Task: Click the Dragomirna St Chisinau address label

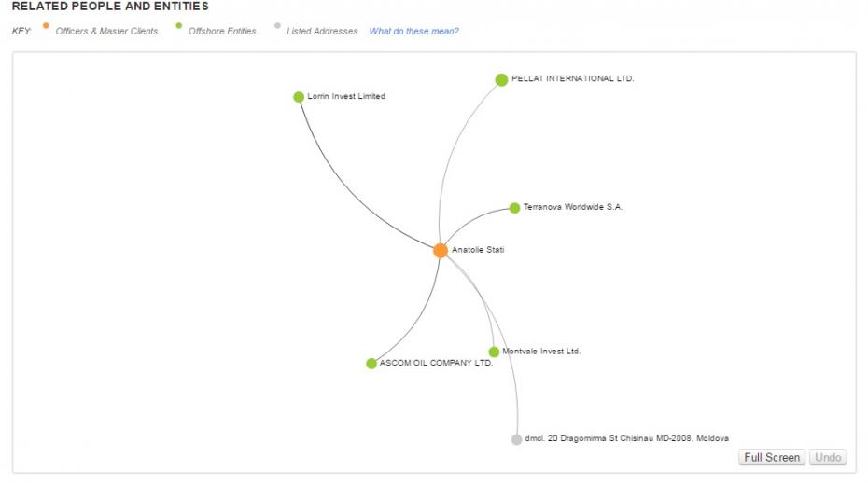Action: [626, 438]
